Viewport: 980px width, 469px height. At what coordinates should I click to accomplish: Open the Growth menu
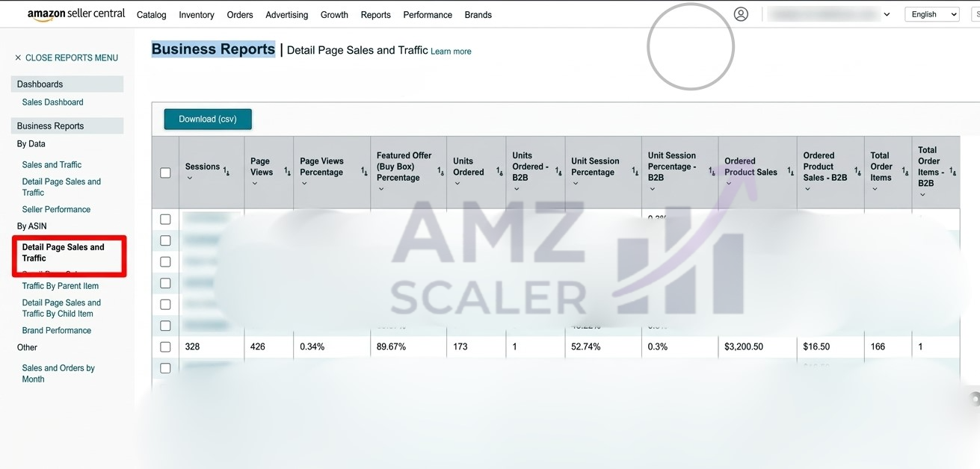334,15
